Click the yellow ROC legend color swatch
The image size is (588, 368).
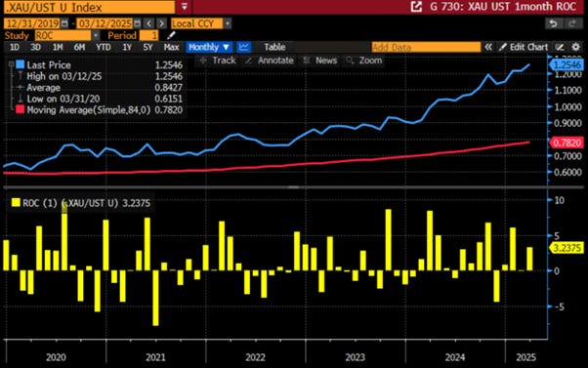click(x=16, y=203)
